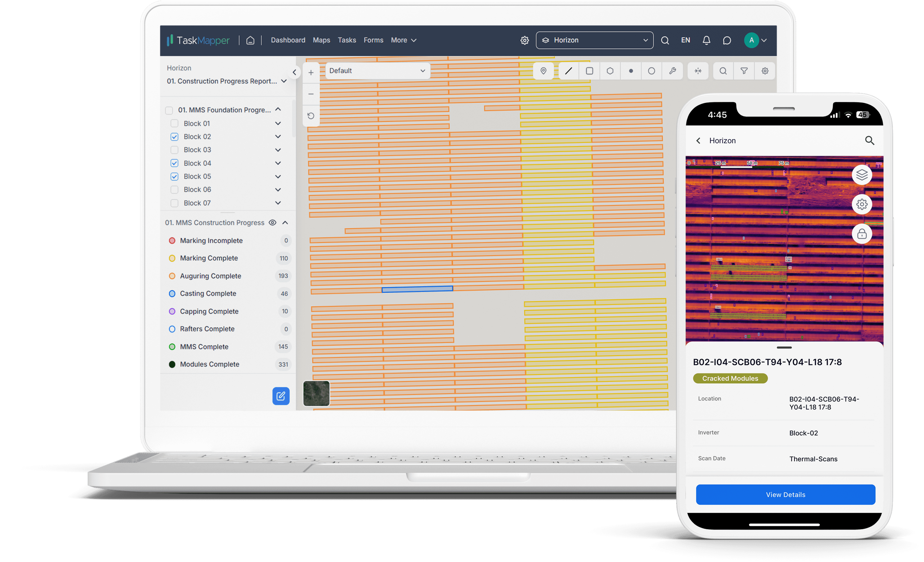Open the map measurement wrench tool
The image size is (924, 562).
click(x=672, y=71)
